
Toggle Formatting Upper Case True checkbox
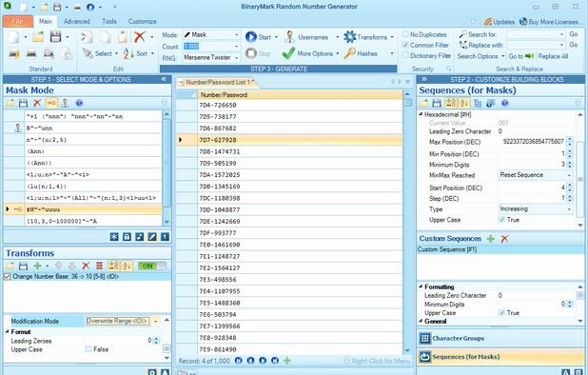tap(501, 312)
